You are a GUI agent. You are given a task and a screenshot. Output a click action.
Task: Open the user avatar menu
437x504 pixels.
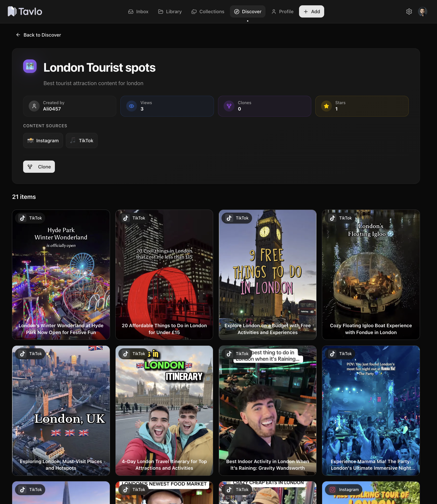point(423,11)
